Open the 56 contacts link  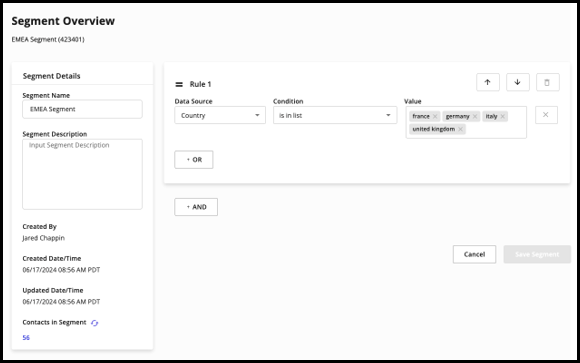pos(26,337)
